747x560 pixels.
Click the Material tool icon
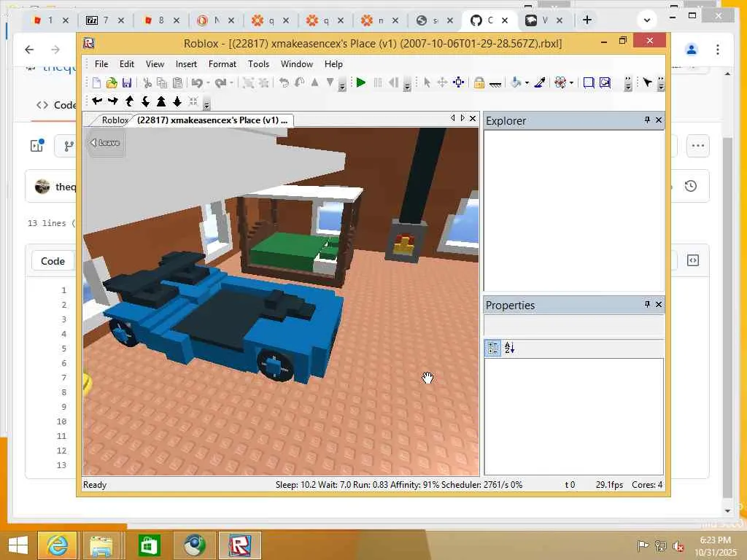[560, 83]
